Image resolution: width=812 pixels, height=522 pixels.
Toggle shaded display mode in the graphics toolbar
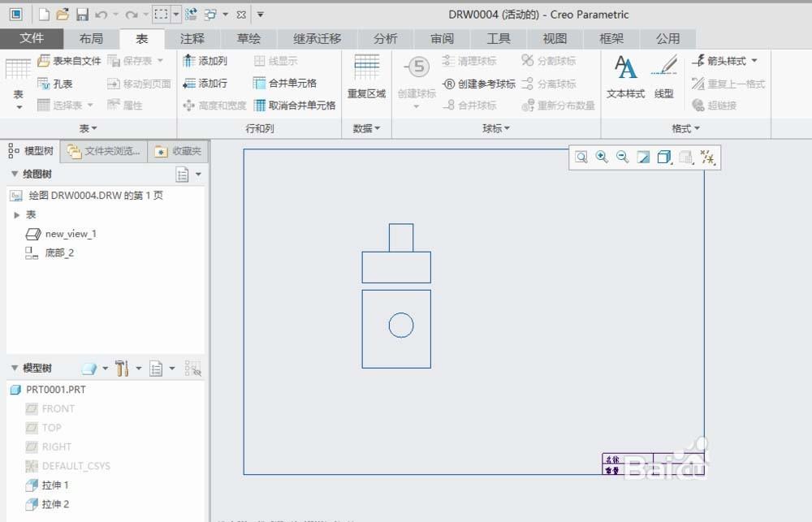(x=662, y=157)
